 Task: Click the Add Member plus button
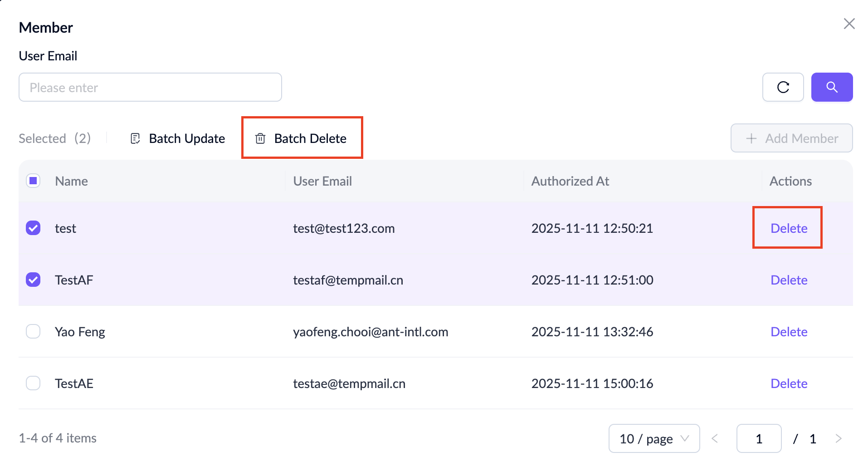(791, 138)
